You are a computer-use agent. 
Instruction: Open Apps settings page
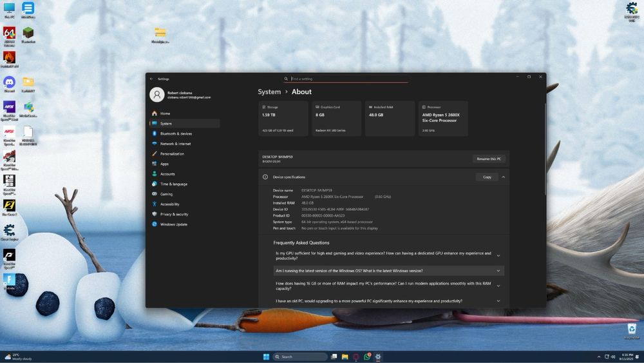pos(184,164)
